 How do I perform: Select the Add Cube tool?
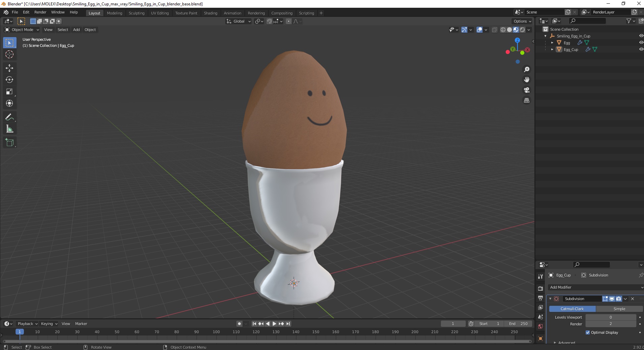click(9, 143)
